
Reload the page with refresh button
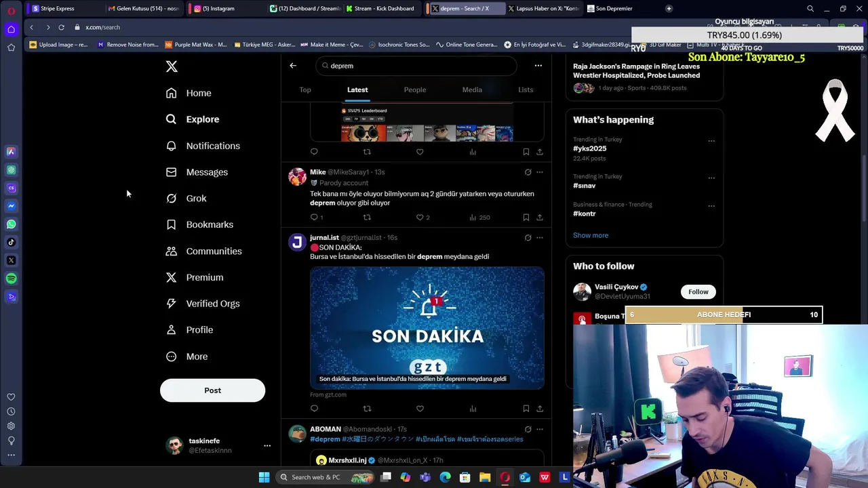coord(61,27)
